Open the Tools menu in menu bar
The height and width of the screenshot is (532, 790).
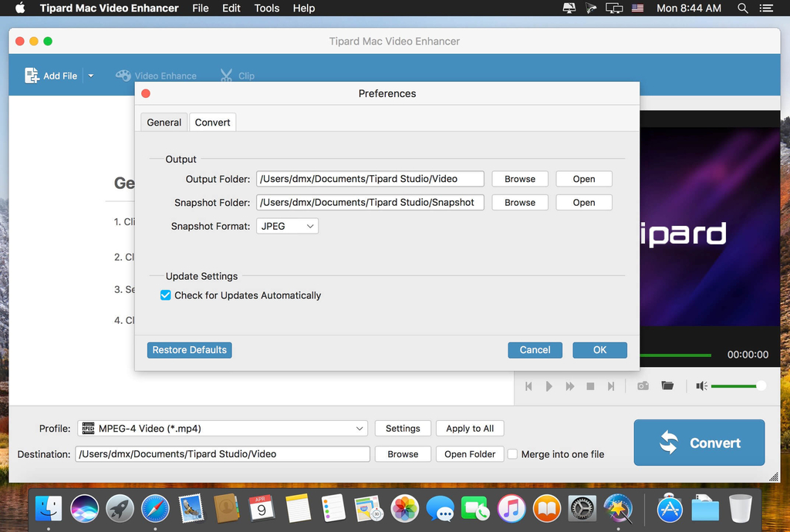[x=266, y=8]
